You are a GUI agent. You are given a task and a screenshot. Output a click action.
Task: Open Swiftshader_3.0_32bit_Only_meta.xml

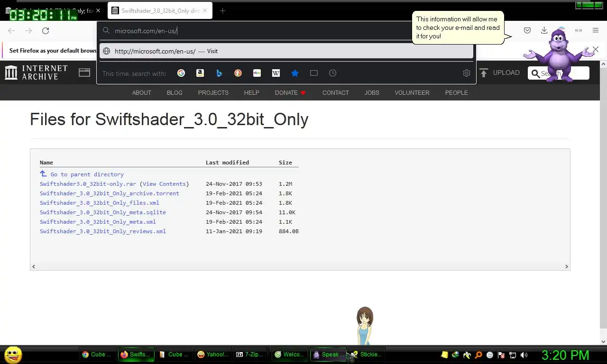tap(98, 222)
